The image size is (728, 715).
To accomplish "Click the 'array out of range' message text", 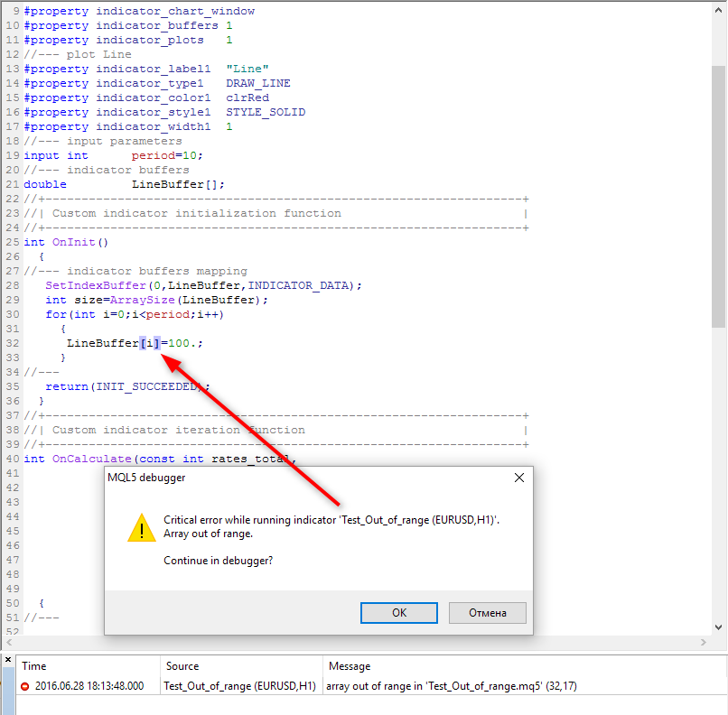I will (452, 686).
